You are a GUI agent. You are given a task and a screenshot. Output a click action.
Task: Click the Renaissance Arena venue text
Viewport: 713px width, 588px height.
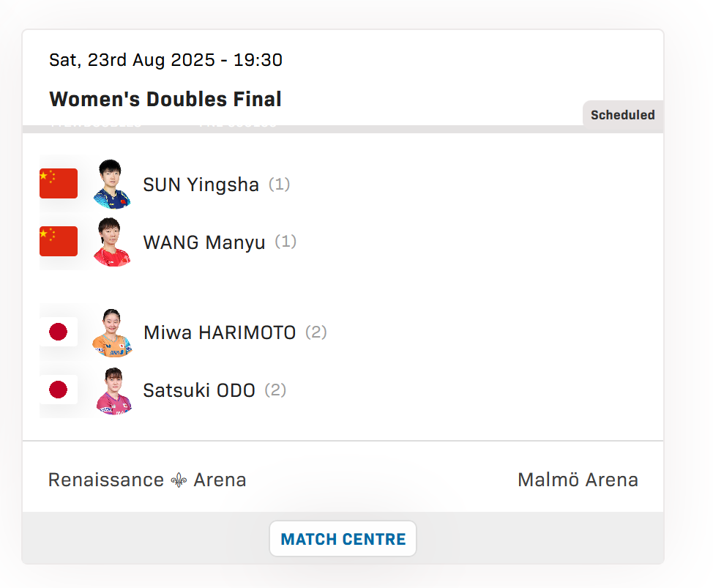coord(147,480)
